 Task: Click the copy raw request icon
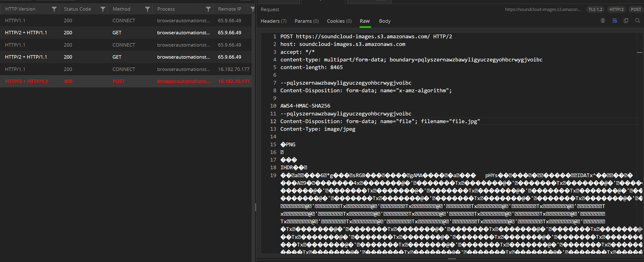coord(626,21)
